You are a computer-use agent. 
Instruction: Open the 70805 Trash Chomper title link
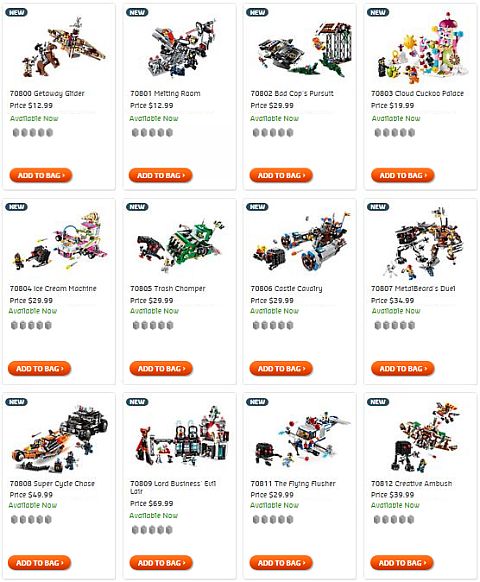point(168,288)
